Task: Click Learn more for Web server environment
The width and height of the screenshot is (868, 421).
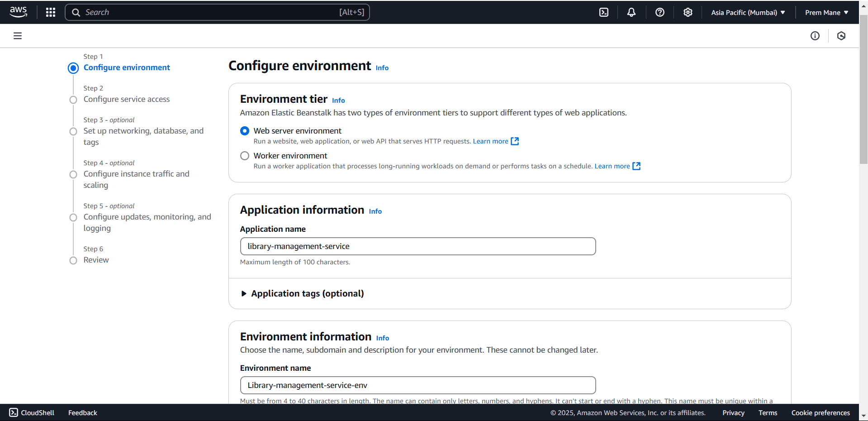Action: [490, 141]
